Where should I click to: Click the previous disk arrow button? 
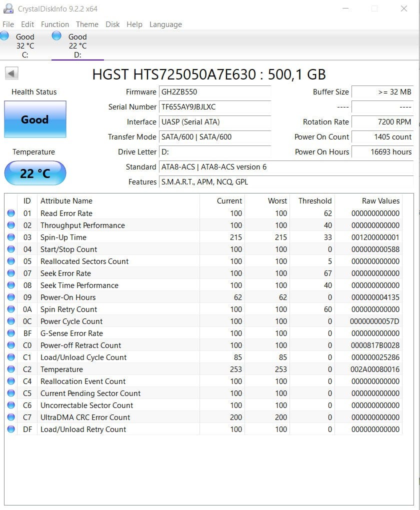(x=12, y=73)
